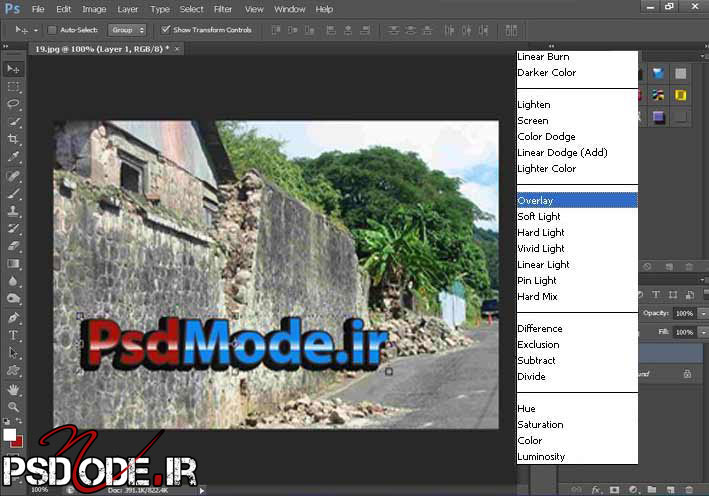Select the Lasso tool
This screenshot has width=709, height=496.
pos(13,104)
